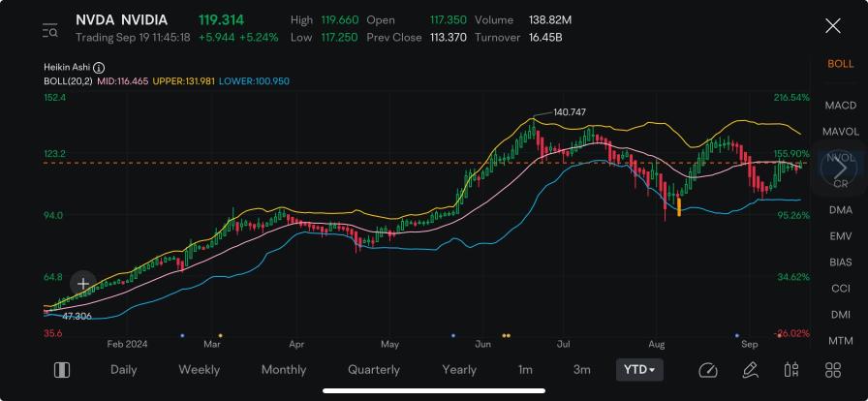868x401 pixels.
Task: Tap the Heikin Ashi info icon
Action: pos(99,68)
